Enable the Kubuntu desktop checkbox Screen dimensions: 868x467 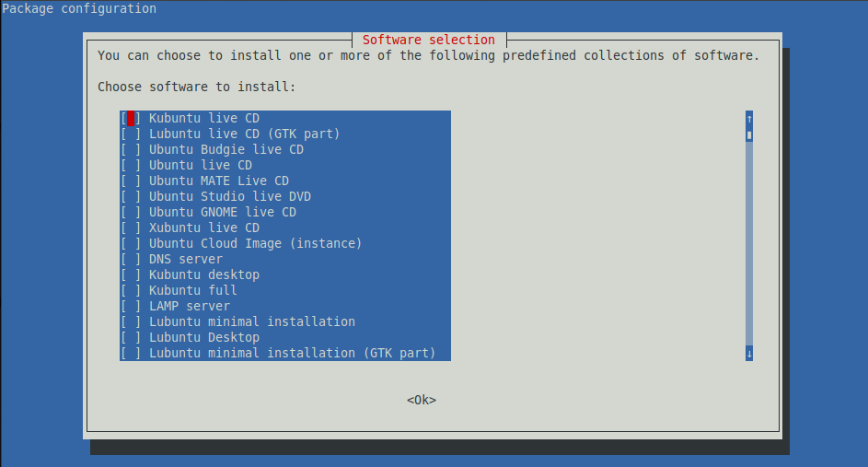(131, 274)
